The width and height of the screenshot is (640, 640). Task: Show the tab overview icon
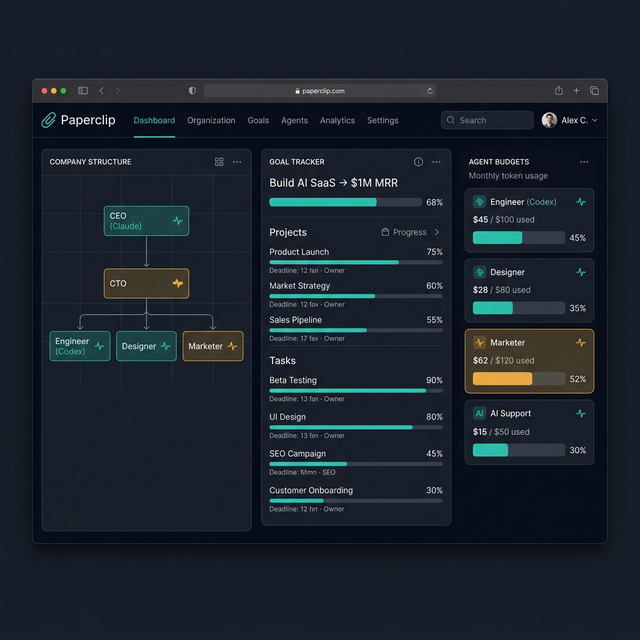point(594,91)
